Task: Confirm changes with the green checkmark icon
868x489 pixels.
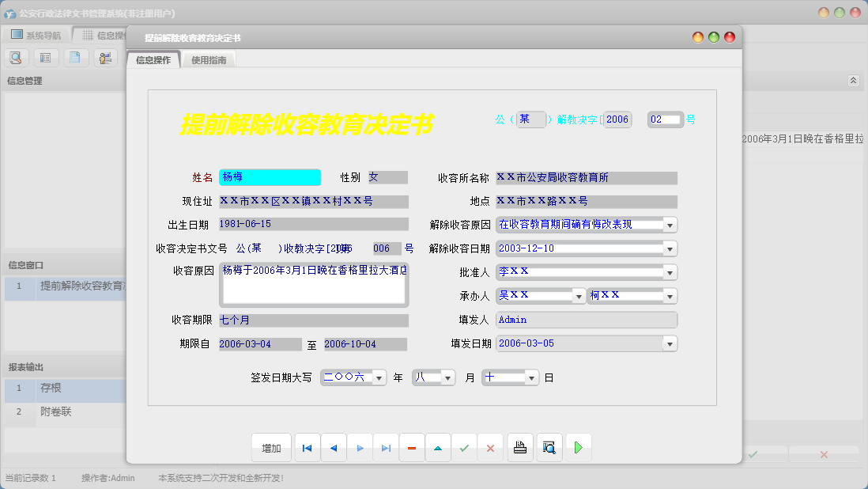Action: click(464, 448)
